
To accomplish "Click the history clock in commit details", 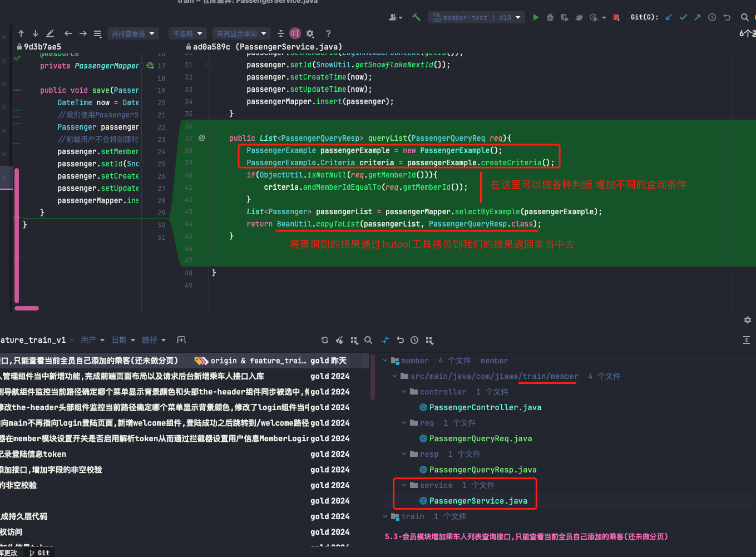I will pos(414,340).
